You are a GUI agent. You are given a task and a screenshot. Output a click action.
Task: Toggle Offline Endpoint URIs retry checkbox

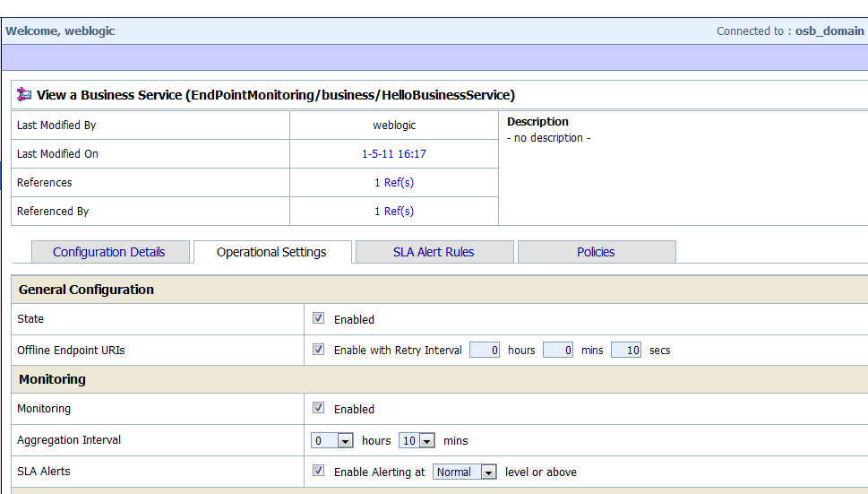pyautogui.click(x=318, y=349)
